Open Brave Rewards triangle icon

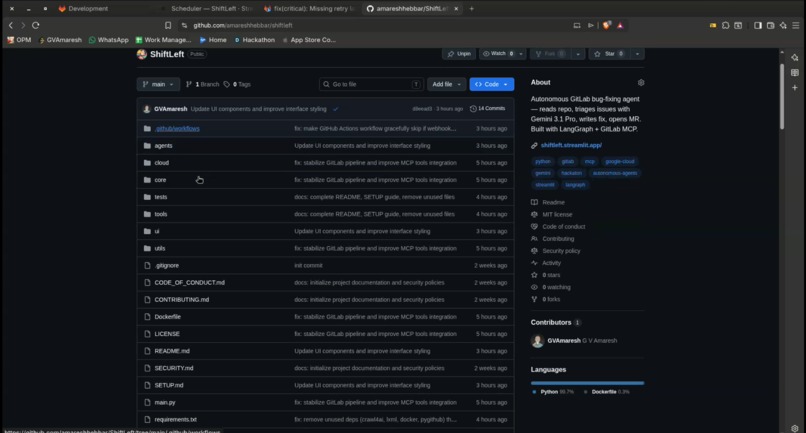coord(620,25)
